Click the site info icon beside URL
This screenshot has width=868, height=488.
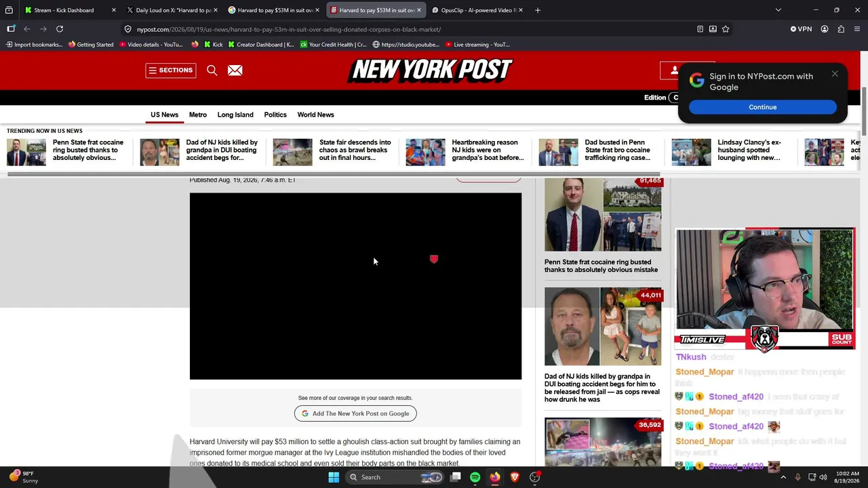tap(128, 29)
